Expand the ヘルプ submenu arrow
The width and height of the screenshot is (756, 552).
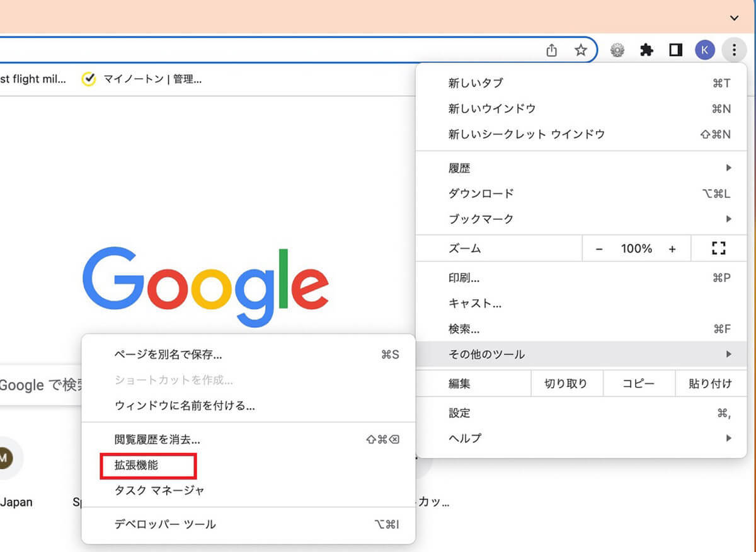pyautogui.click(x=728, y=438)
